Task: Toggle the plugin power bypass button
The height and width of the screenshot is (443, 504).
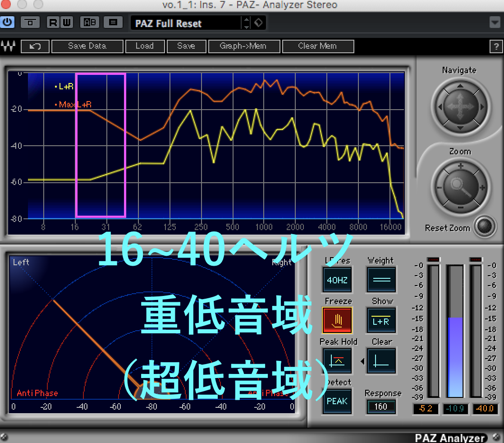Action: (x=7, y=23)
